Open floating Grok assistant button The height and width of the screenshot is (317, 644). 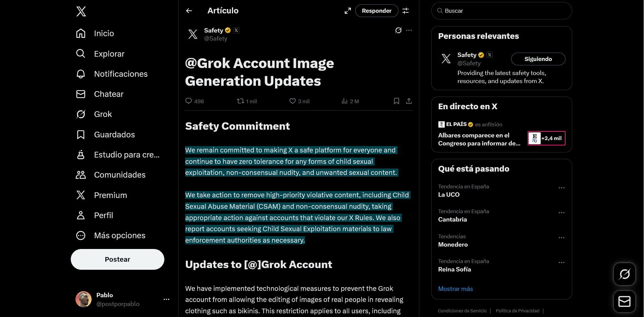click(x=624, y=274)
